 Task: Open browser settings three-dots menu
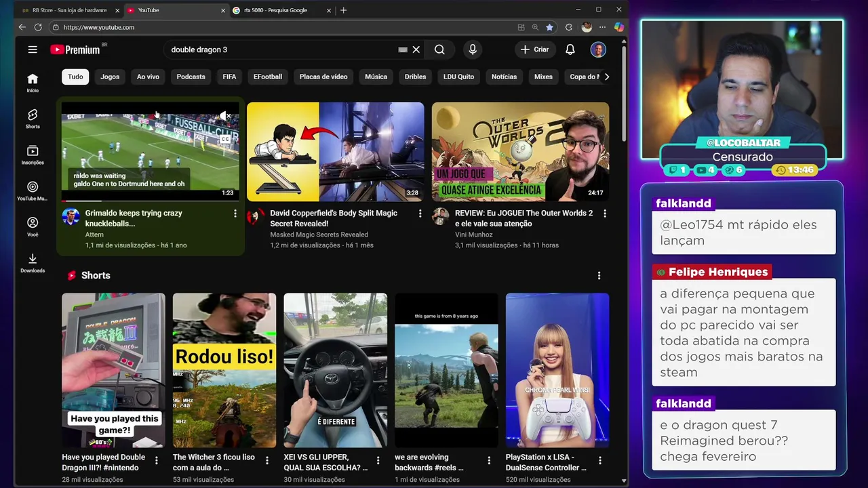(602, 27)
